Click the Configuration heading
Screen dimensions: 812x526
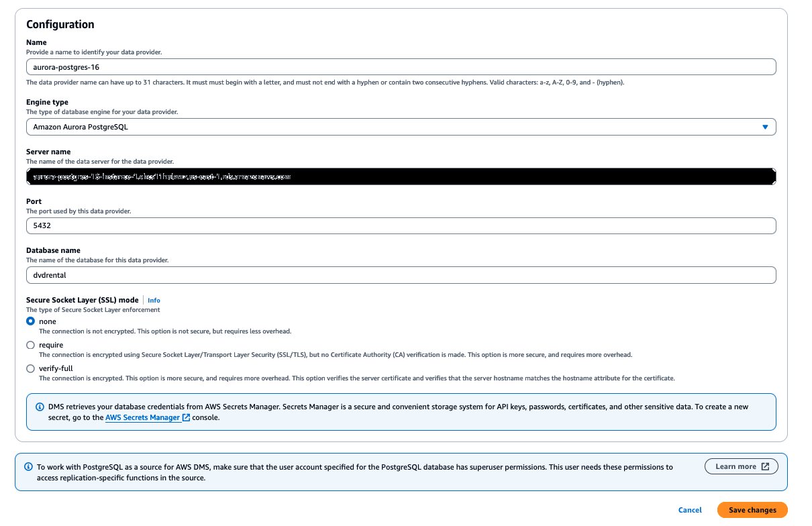[60, 24]
